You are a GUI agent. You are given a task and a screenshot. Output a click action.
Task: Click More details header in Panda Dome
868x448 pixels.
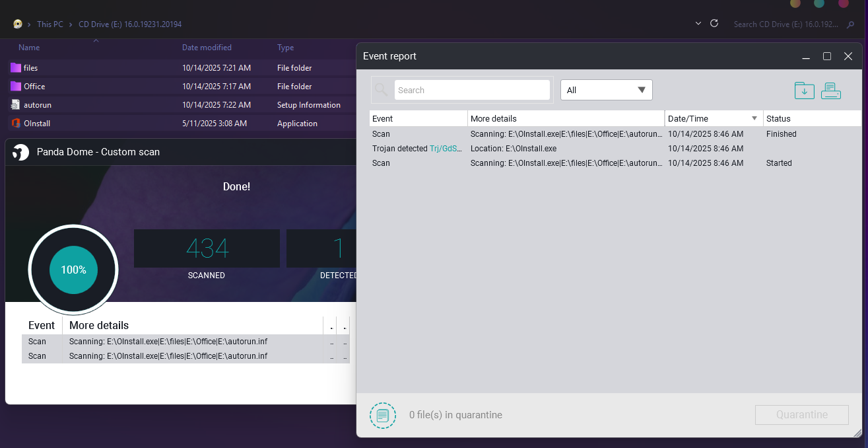[99, 325]
